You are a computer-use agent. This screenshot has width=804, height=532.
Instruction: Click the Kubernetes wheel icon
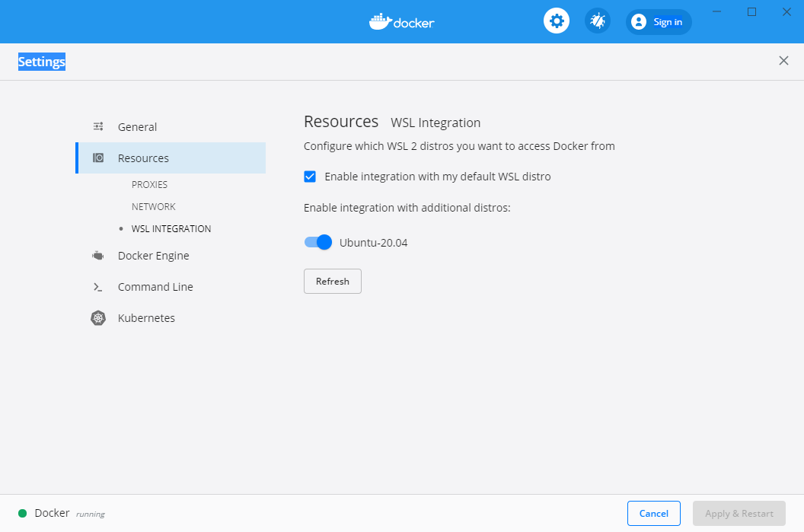(98, 318)
